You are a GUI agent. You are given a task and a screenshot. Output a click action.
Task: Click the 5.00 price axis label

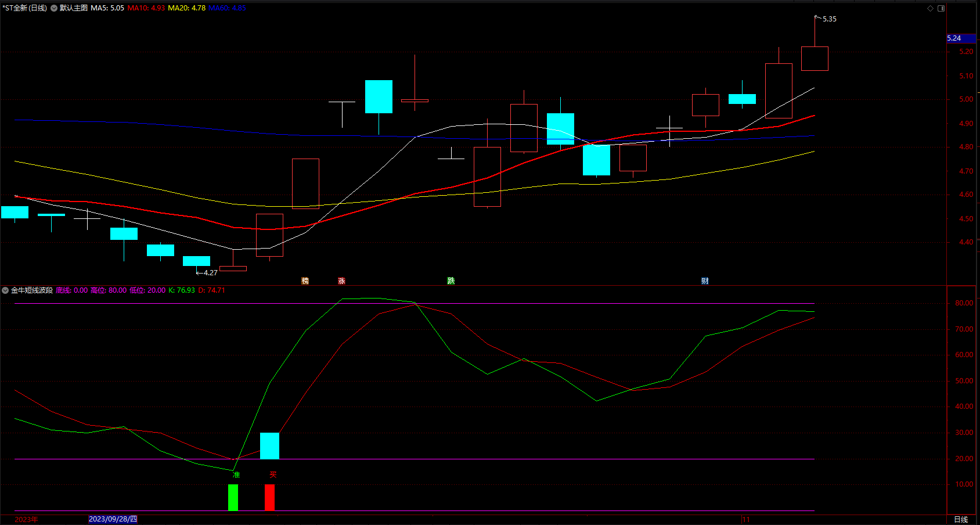pyautogui.click(x=966, y=99)
